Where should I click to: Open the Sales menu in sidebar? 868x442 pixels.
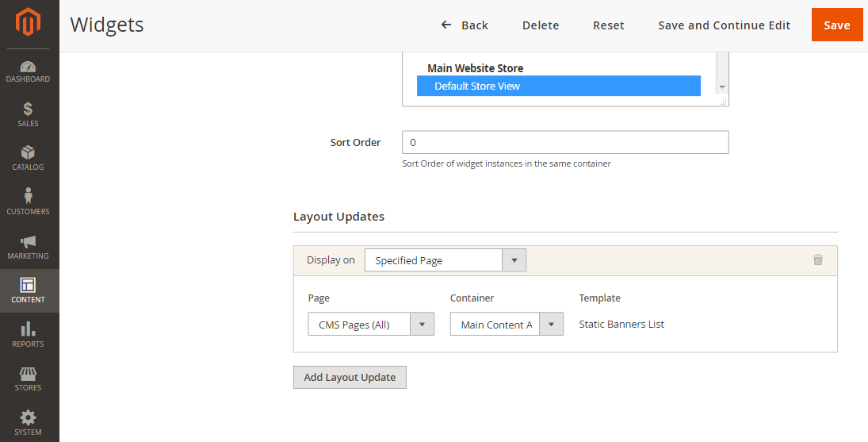pos(29,115)
